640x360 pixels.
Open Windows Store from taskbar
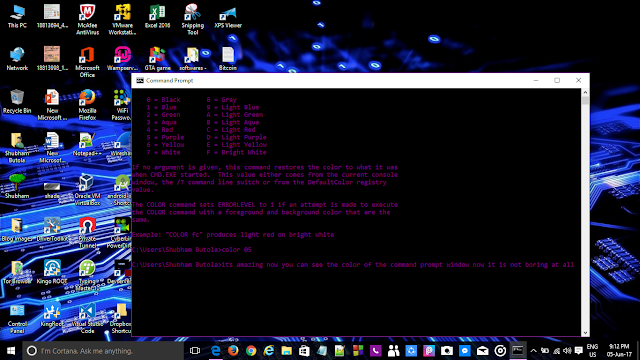pos(304,351)
